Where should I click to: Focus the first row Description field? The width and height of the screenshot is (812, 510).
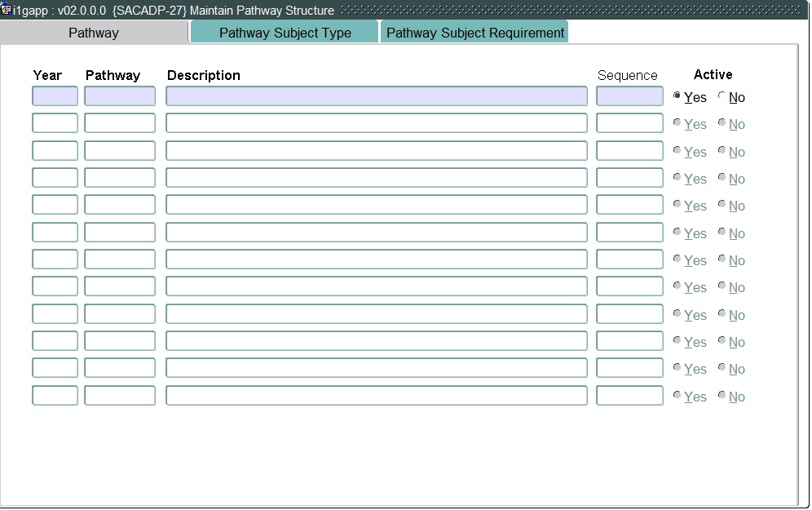coord(376,96)
